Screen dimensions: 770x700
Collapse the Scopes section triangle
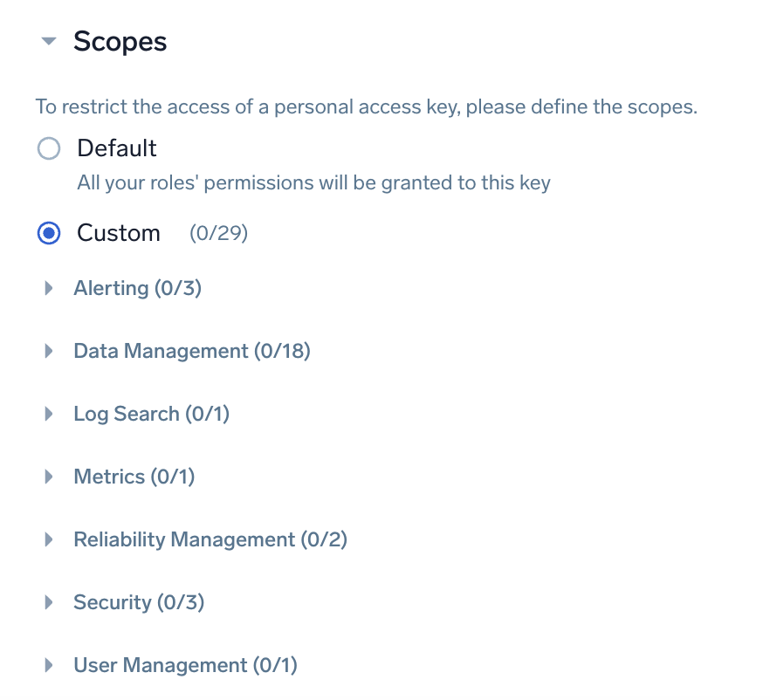[50, 41]
